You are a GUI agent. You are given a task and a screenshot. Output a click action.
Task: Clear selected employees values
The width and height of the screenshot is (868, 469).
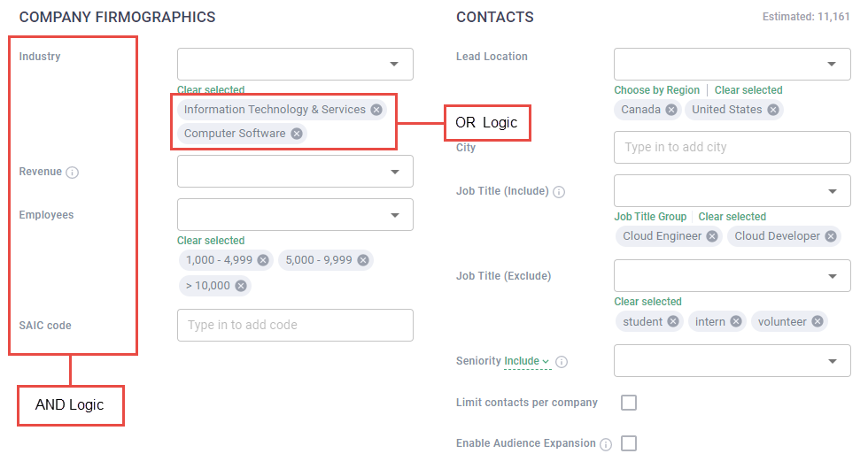click(211, 241)
